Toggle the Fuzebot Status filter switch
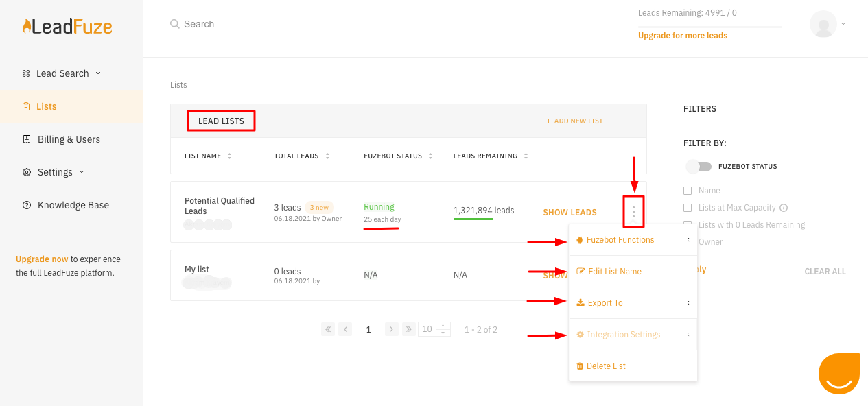 tap(699, 166)
